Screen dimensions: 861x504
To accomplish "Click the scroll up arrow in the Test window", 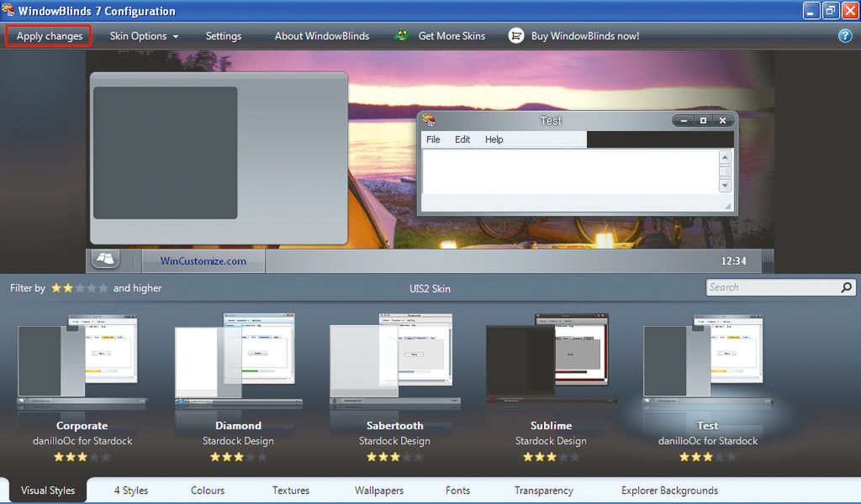I will [x=725, y=157].
